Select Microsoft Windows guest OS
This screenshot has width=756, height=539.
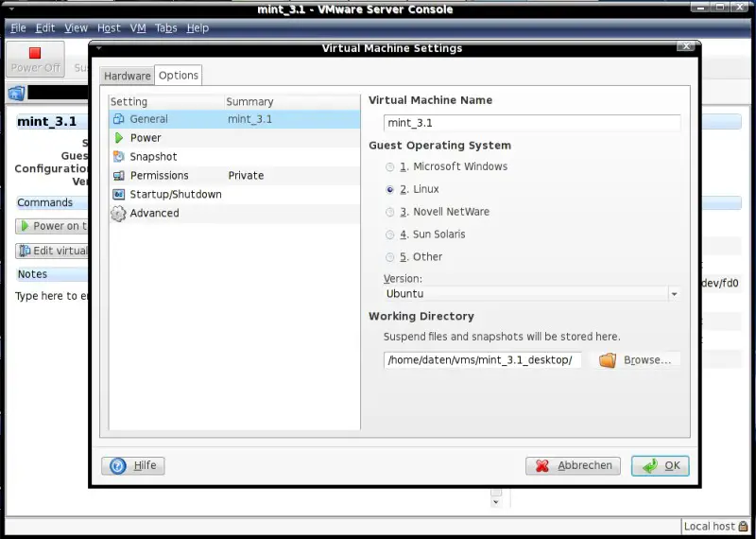389,167
